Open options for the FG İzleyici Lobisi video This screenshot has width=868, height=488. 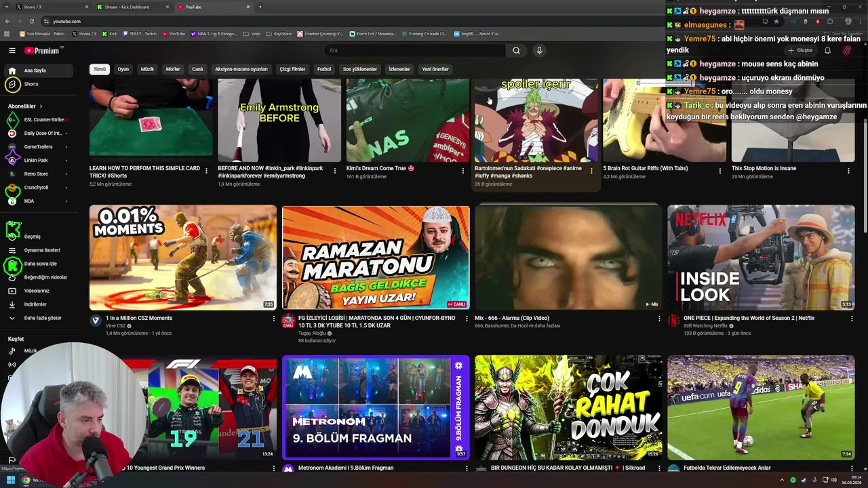(467, 319)
